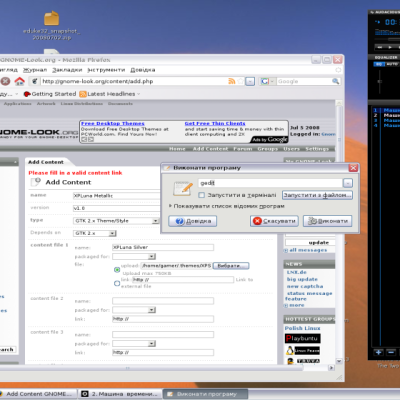Open the Forum tab on gnome-look
The image size is (400, 400).
(243, 149)
